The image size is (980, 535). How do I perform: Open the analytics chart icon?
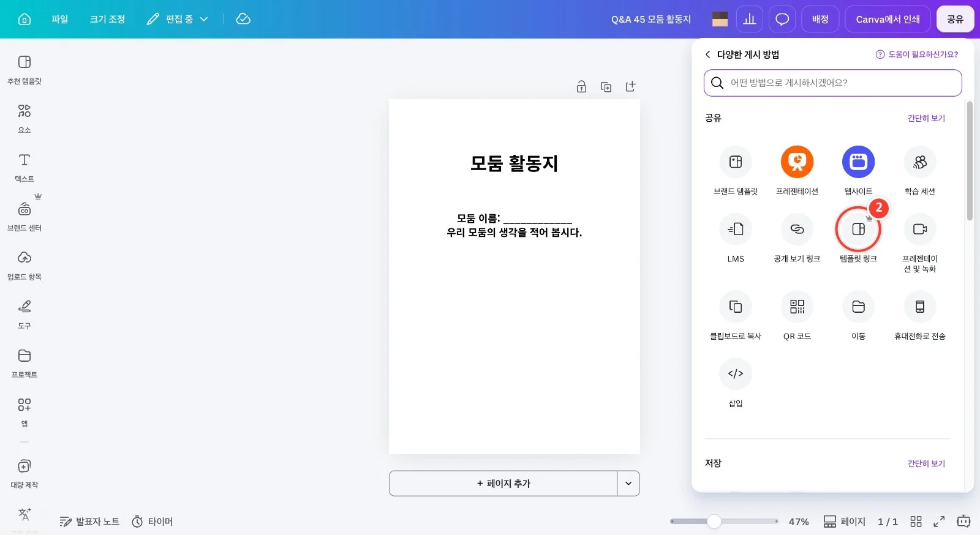750,19
